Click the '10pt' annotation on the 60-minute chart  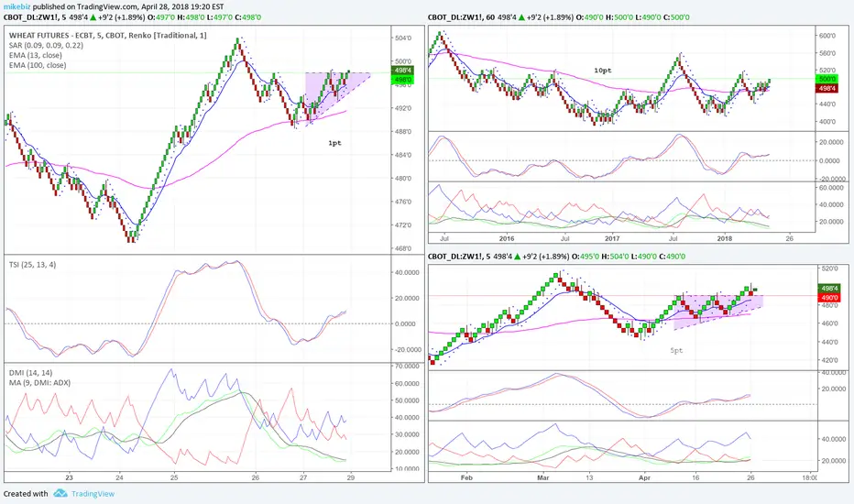(x=602, y=71)
